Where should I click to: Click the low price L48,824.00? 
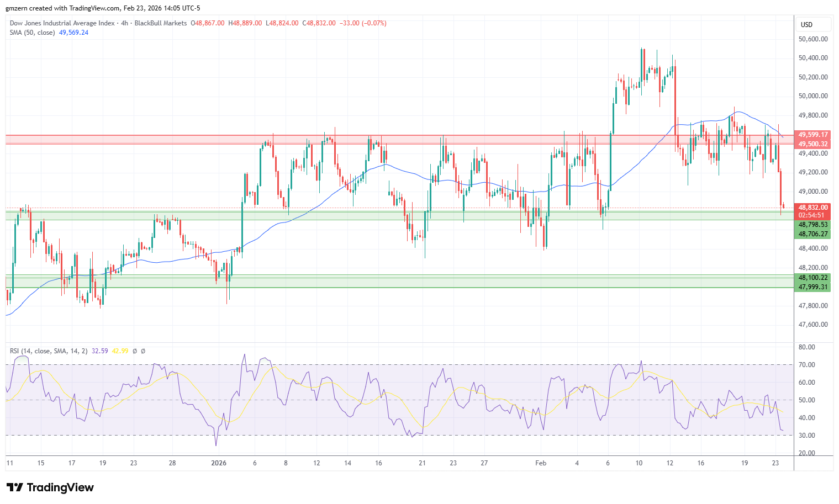click(x=282, y=23)
